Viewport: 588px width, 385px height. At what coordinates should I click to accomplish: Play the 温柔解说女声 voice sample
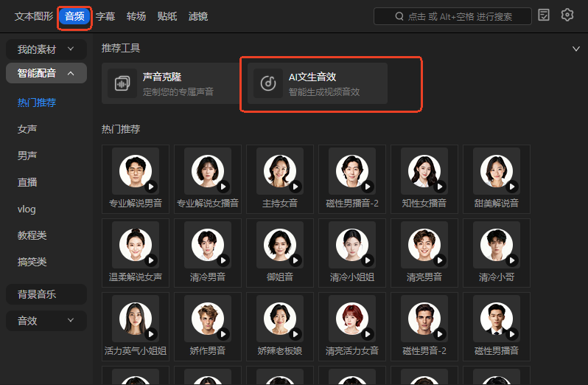point(151,260)
